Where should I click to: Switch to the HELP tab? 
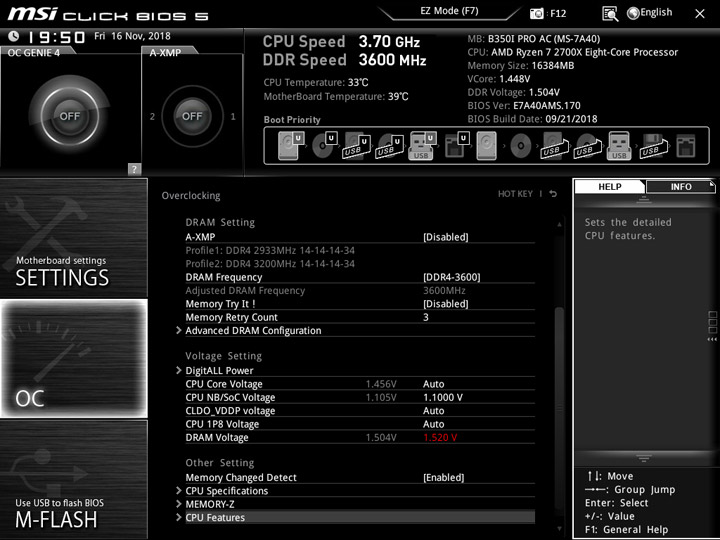coord(609,186)
